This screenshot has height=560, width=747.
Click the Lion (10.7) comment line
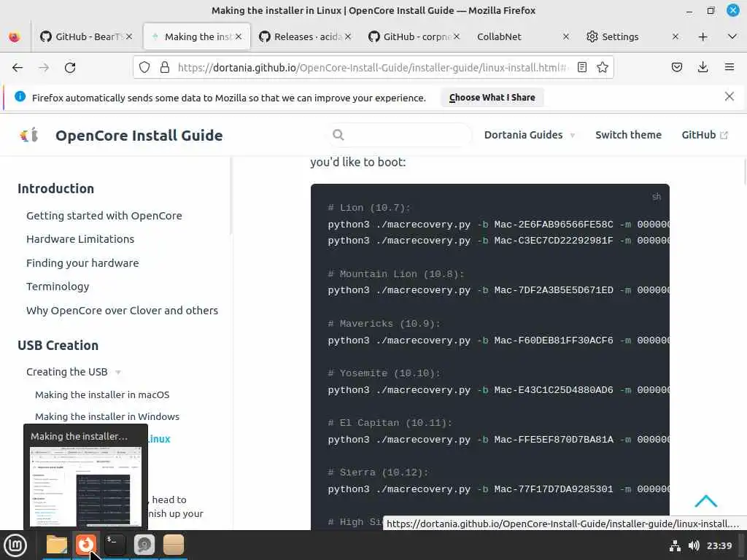[x=368, y=208]
